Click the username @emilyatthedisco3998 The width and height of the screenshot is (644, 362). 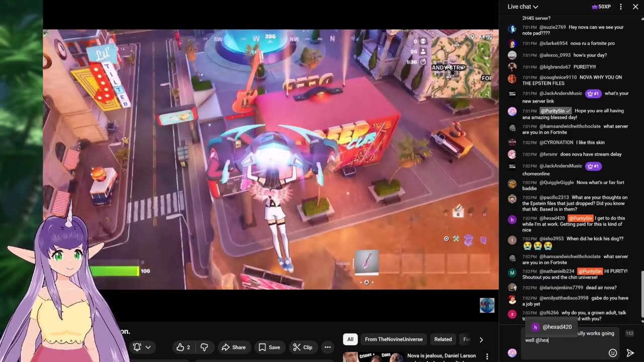pos(563,298)
